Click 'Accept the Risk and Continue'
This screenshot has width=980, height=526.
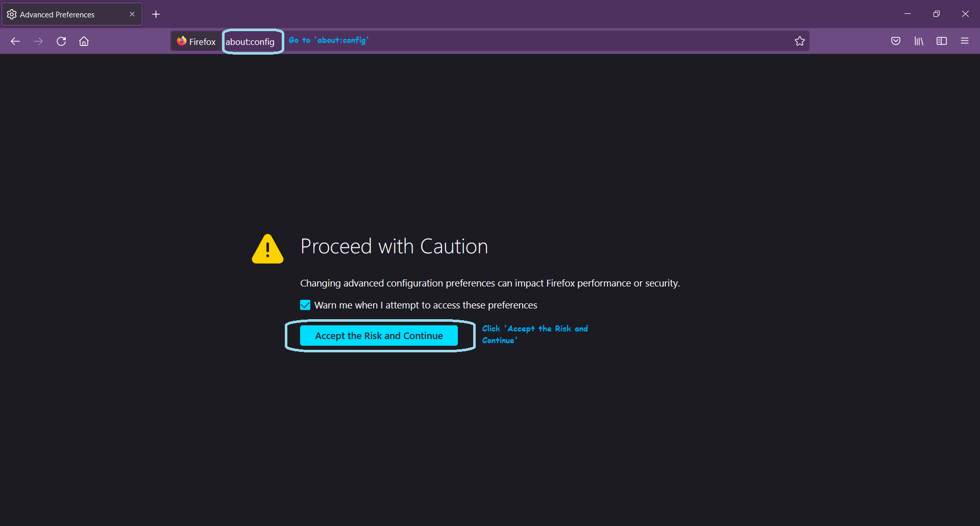click(379, 336)
